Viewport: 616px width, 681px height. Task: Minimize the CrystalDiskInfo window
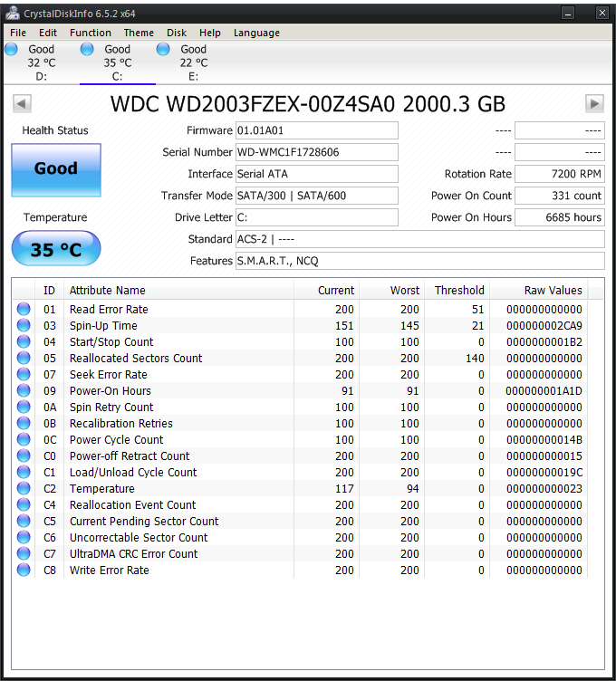click(x=567, y=13)
